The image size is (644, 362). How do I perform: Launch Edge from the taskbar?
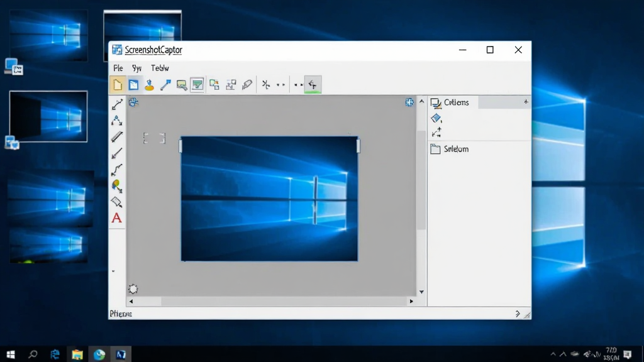55,354
